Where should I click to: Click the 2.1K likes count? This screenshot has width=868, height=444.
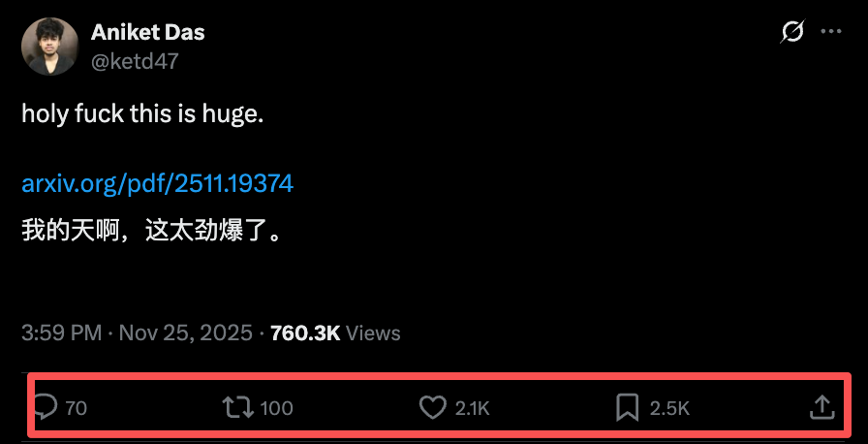473,408
